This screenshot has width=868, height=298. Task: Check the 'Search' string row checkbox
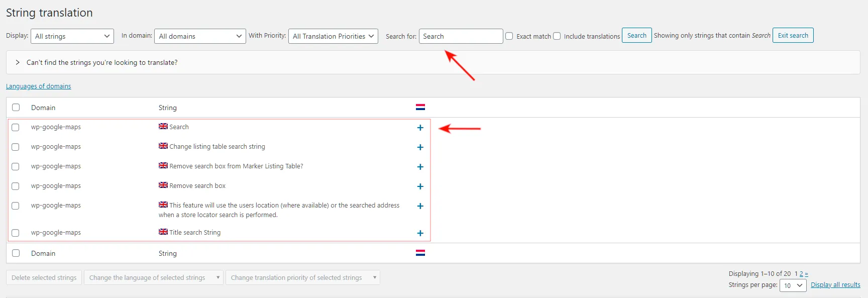(x=16, y=128)
